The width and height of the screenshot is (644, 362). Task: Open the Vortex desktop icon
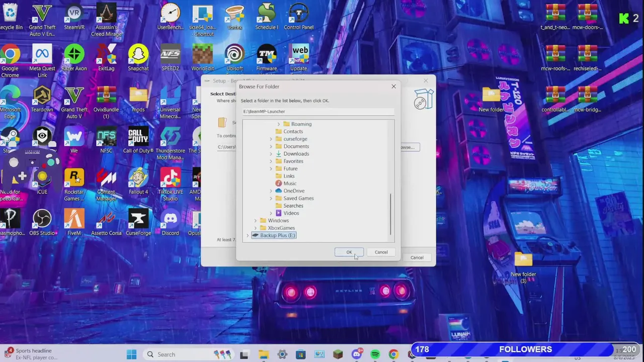(x=234, y=18)
